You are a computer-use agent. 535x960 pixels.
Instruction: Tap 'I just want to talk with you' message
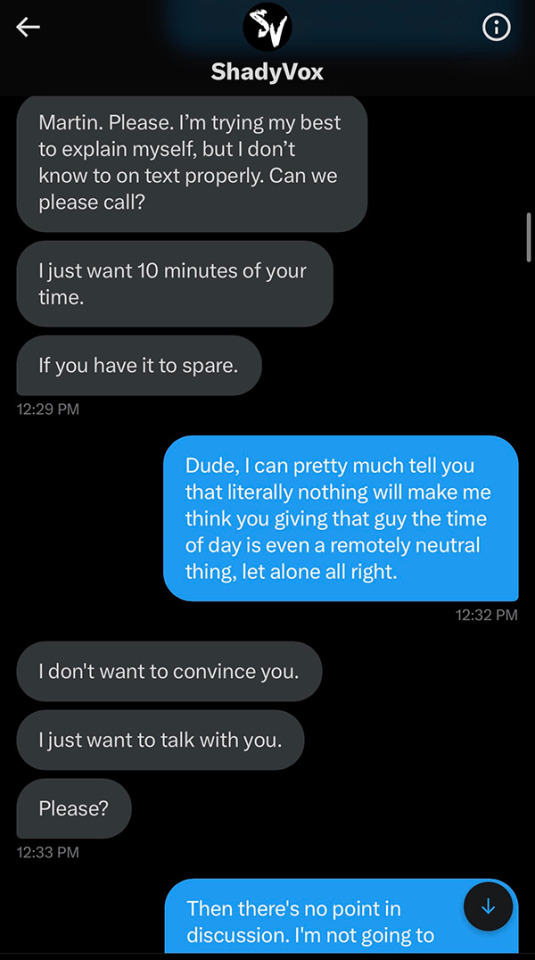(160, 740)
